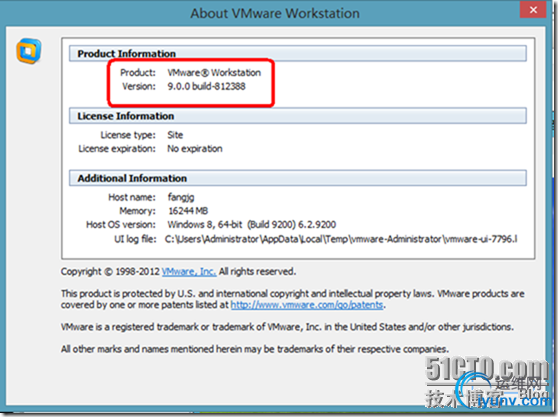Image resolution: width=558 pixels, height=417 pixels.
Task: Select the Product Information section header
Action: (x=298, y=53)
